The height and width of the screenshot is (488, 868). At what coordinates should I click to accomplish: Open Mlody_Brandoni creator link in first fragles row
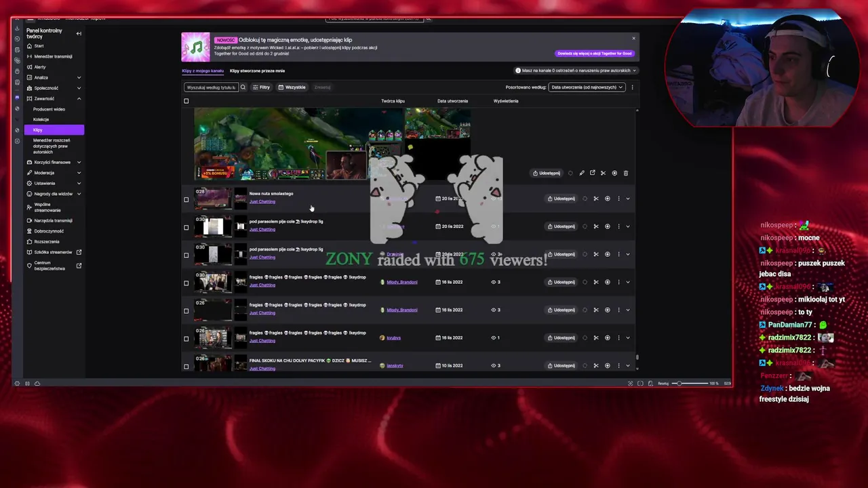(x=401, y=282)
